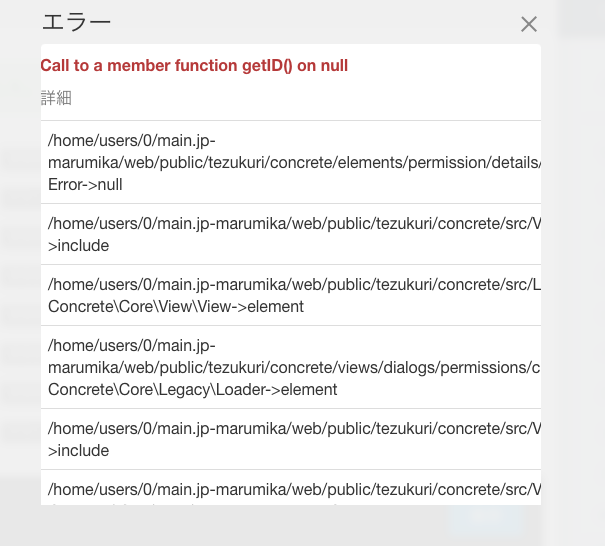Image resolution: width=605 pixels, height=546 pixels.
Task: Click the エラー dialog title
Action: click(76, 22)
